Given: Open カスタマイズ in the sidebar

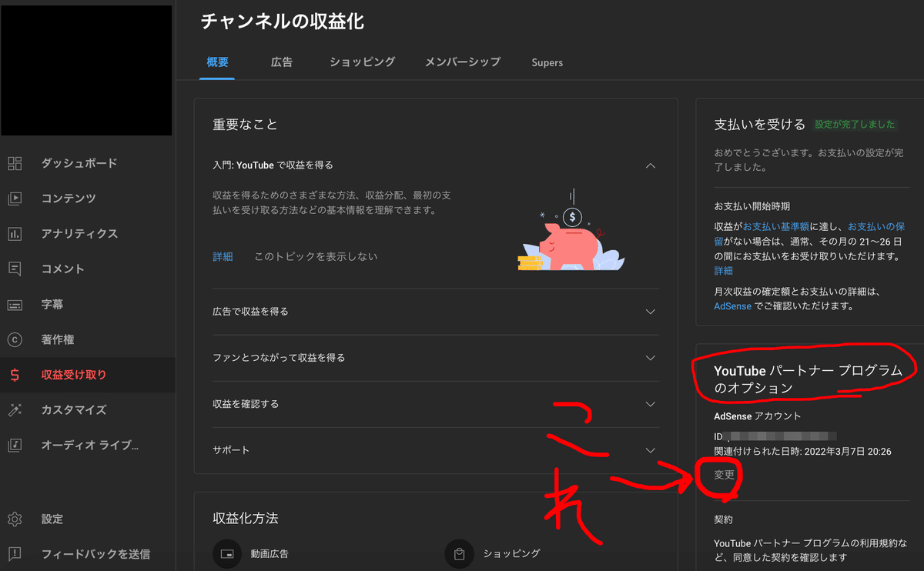Looking at the screenshot, I should 74,410.
